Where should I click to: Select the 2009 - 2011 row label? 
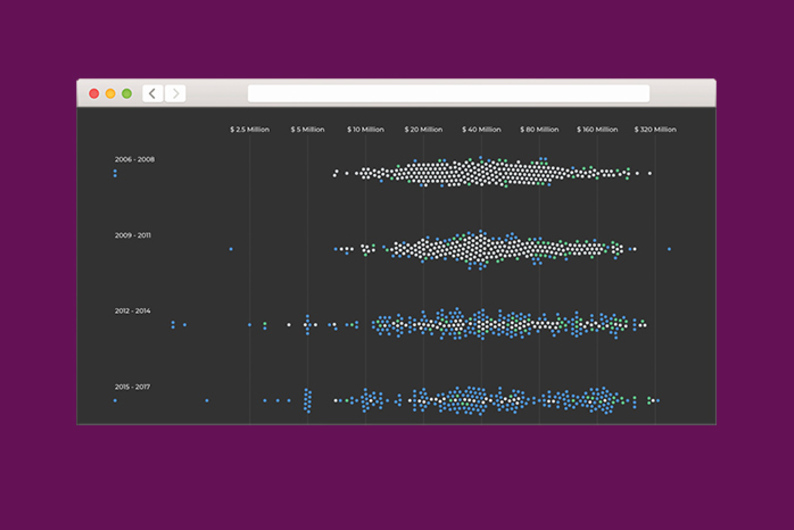point(134,235)
